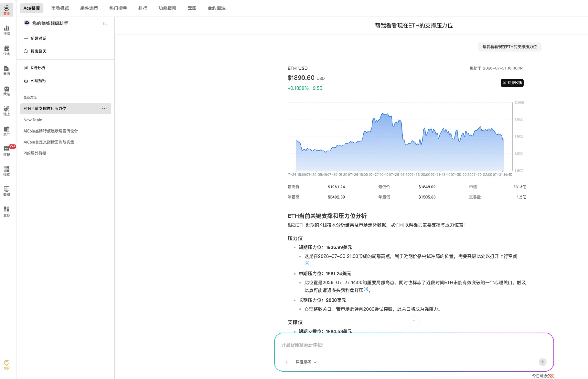The image size is (588, 379).
Task: Click the 最高价 $1981.24 value
Action: click(x=336, y=187)
